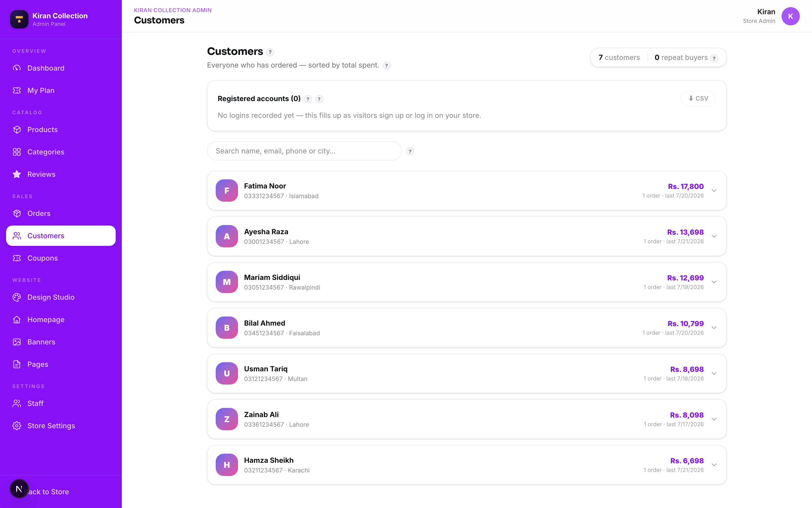The width and height of the screenshot is (812, 508).
Task: Open the Staff settings link
Action: point(61,404)
